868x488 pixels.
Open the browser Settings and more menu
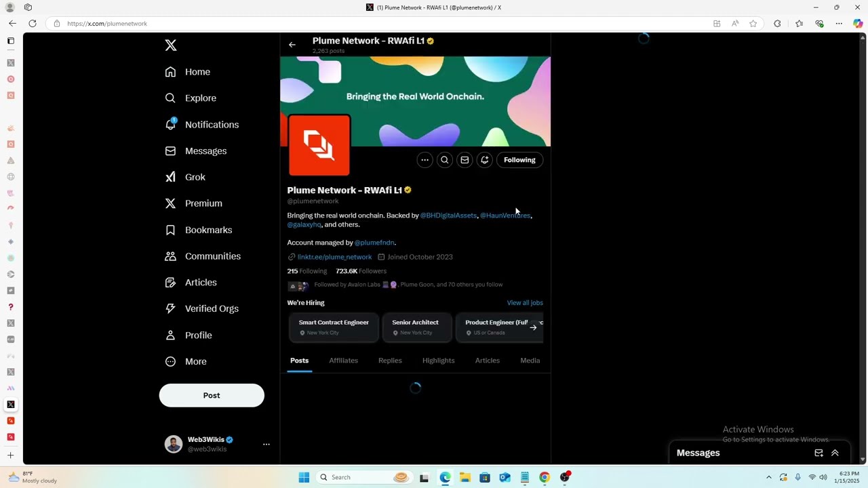839,24
